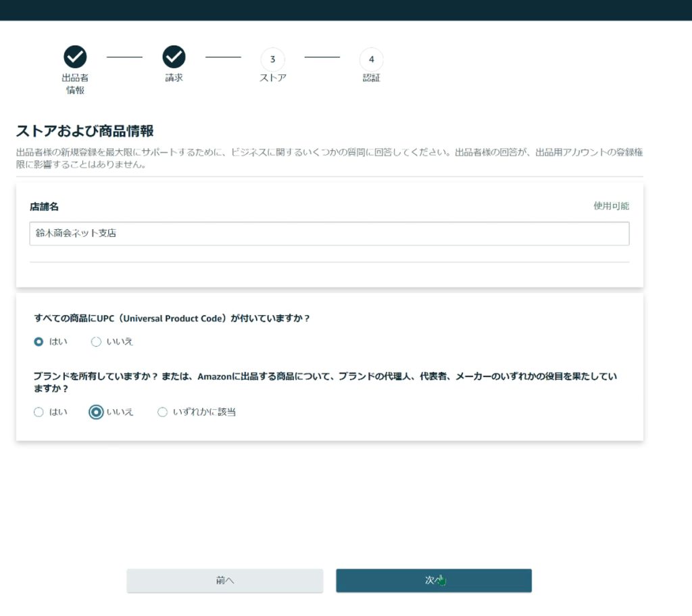Click the 出品者情報 step checkmark icon

(75, 57)
